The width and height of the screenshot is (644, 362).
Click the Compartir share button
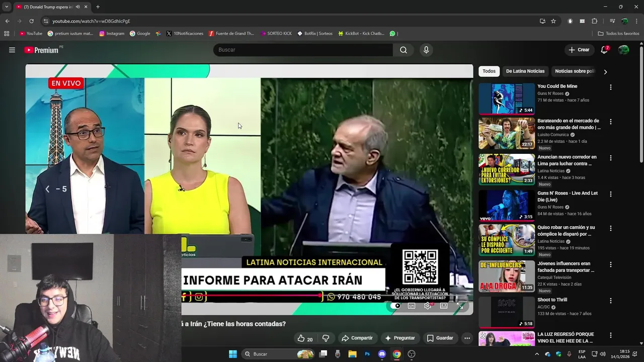[x=357, y=338]
